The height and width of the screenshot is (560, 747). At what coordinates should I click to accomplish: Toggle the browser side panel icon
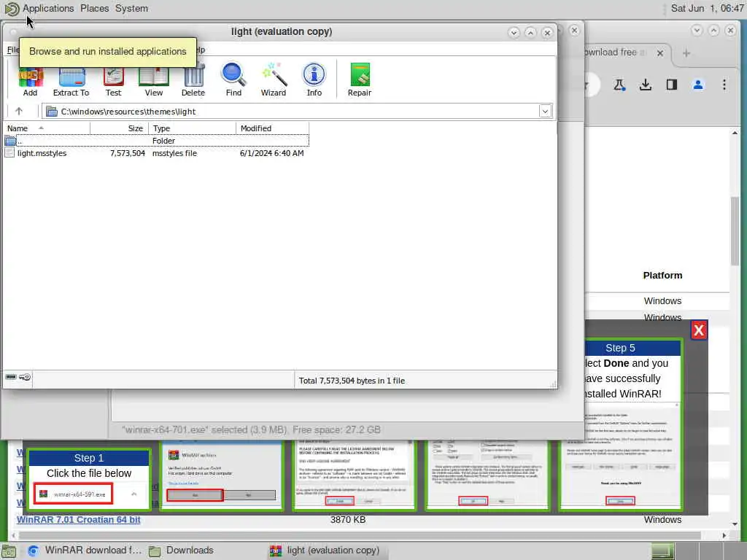672,85
